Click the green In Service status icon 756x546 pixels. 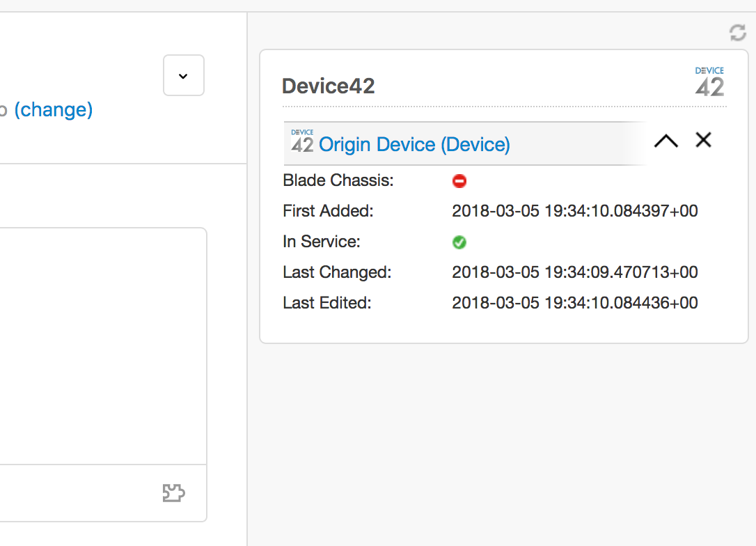[x=459, y=242]
